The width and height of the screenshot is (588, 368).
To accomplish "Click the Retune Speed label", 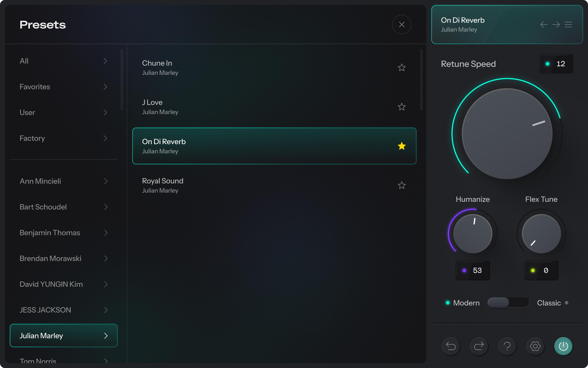I will [x=468, y=64].
